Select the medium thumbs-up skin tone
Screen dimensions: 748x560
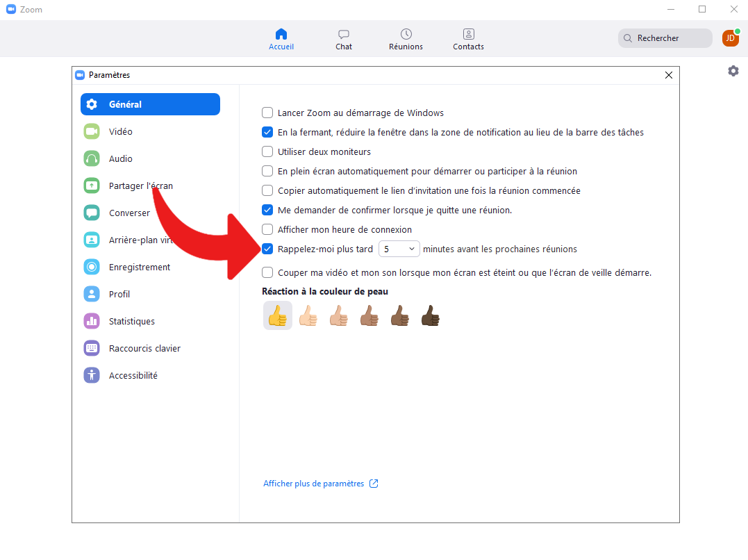point(369,315)
